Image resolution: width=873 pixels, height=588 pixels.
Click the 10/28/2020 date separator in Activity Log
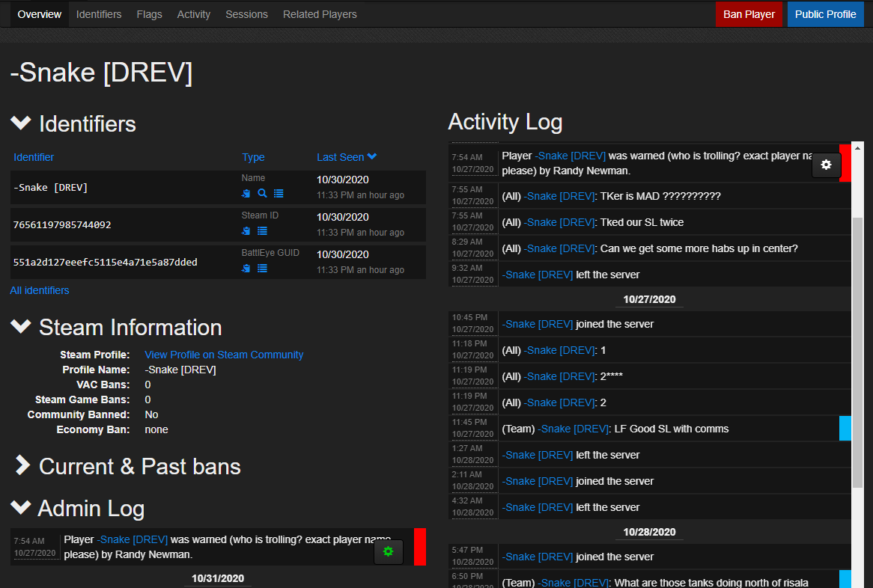649,532
